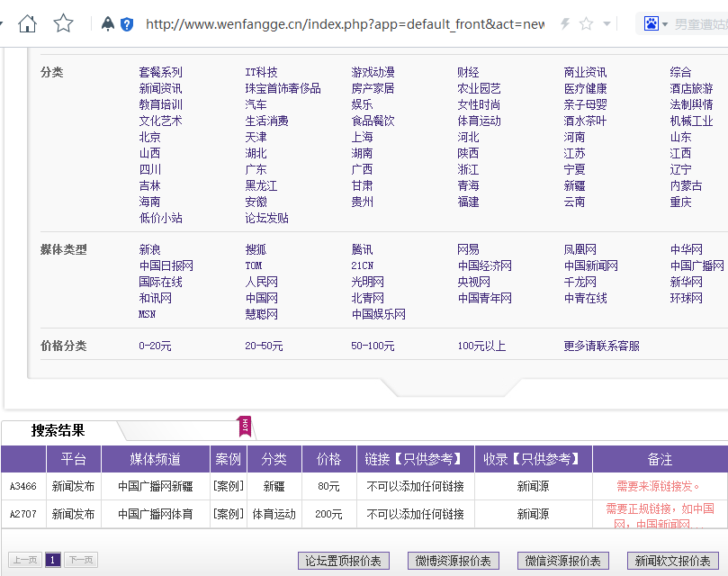Screen dimensions: 728x576
Task: Filter by 食品餐饮 category
Action: coord(373,121)
